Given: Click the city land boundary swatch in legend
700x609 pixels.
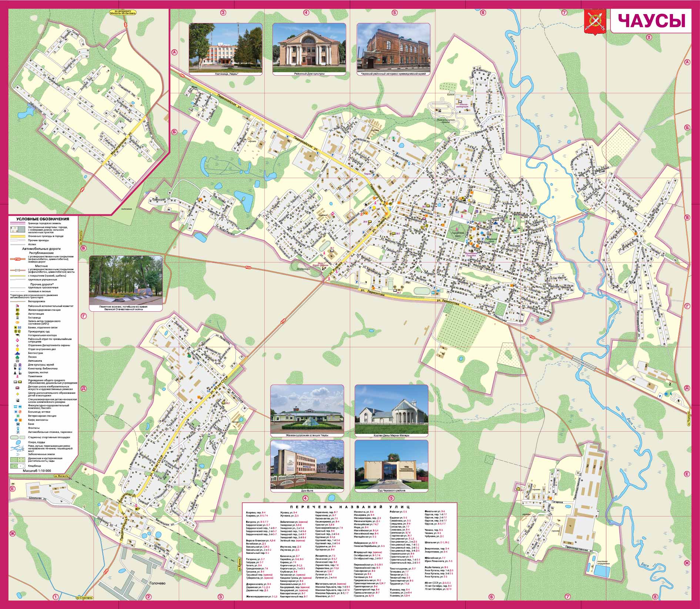Looking at the screenshot, I should click(18, 223).
